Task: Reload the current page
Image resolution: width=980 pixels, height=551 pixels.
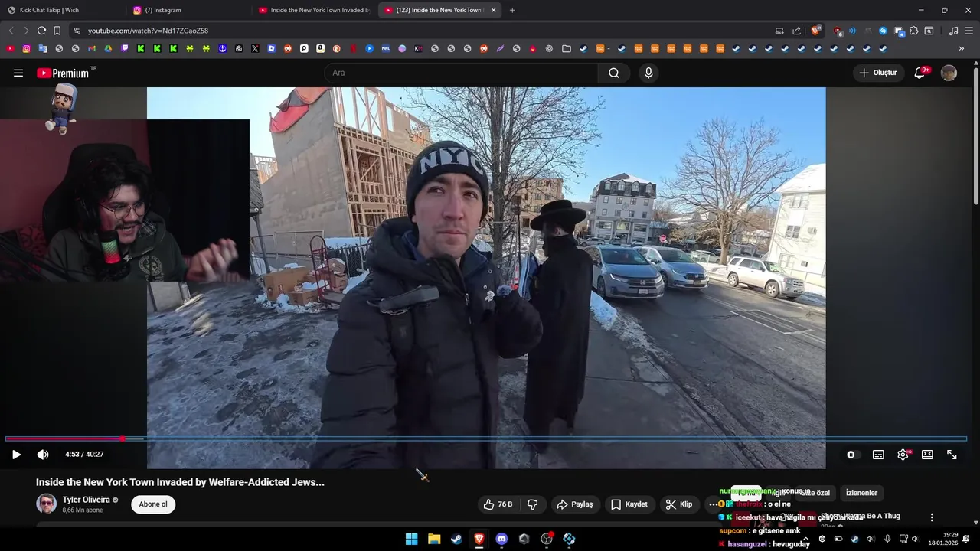Action: point(41,31)
